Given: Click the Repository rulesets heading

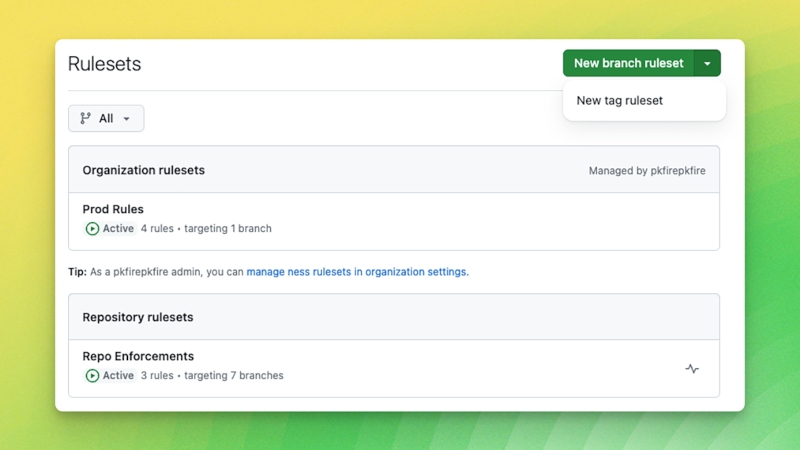Looking at the screenshot, I should (x=138, y=317).
